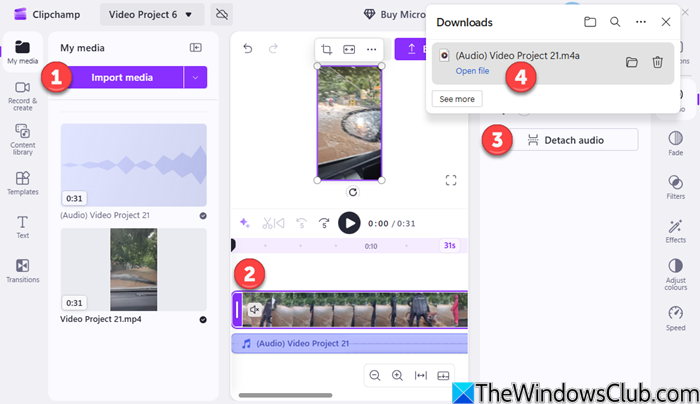Click the Detach audio button
700x404 pixels.
[x=565, y=140]
